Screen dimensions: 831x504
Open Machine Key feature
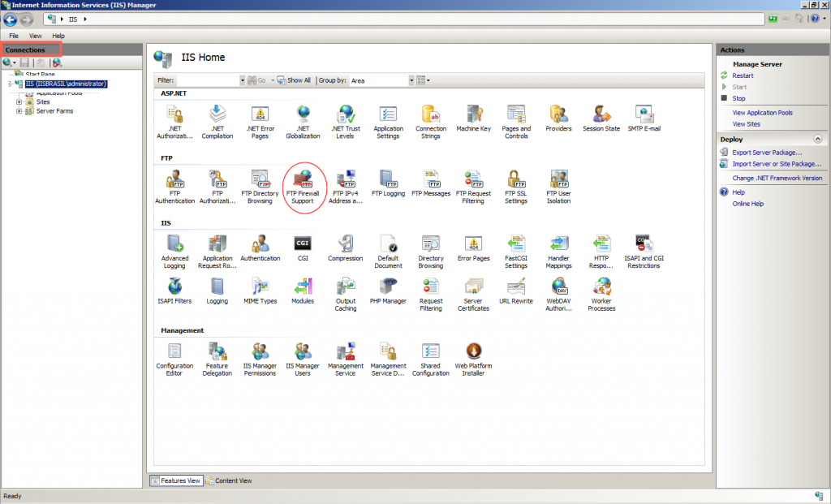click(x=473, y=118)
